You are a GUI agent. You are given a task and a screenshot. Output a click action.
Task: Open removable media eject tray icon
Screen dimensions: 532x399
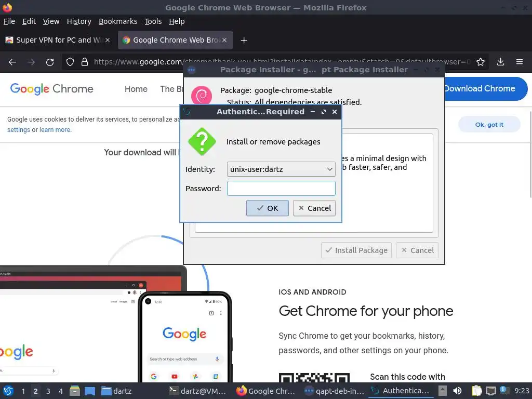[x=443, y=391]
